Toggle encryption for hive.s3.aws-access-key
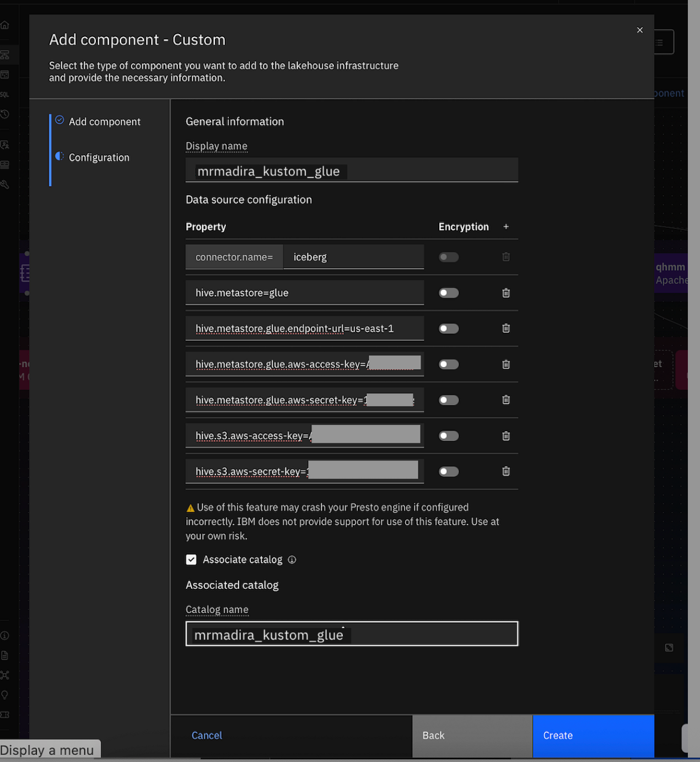 (x=449, y=436)
